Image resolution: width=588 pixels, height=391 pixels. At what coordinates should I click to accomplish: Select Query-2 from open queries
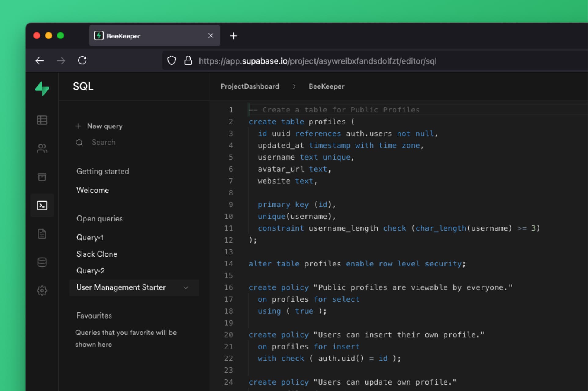pyautogui.click(x=90, y=271)
